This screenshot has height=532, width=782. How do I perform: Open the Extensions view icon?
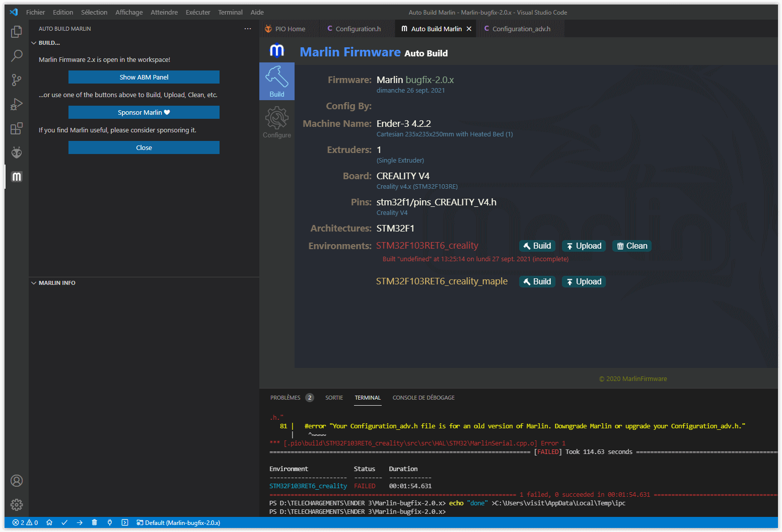pyautogui.click(x=17, y=128)
